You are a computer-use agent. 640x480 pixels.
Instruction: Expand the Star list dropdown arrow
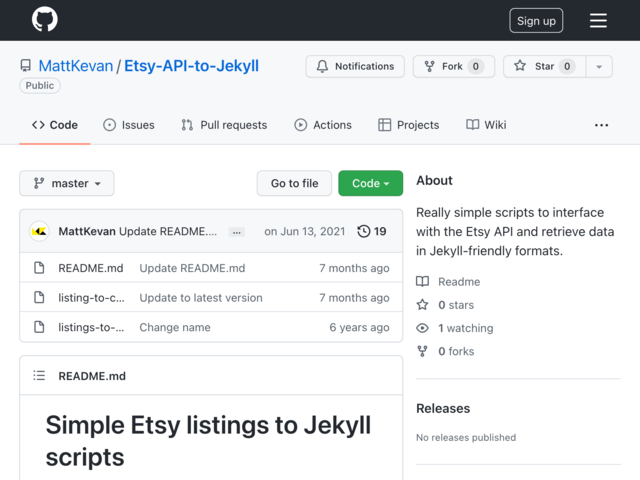[599, 67]
